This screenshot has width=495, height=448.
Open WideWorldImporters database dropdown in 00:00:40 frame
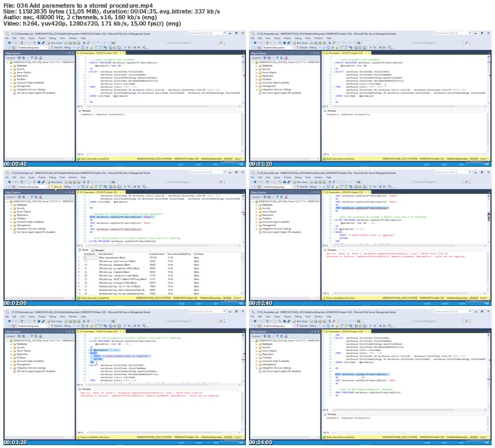coord(32,47)
